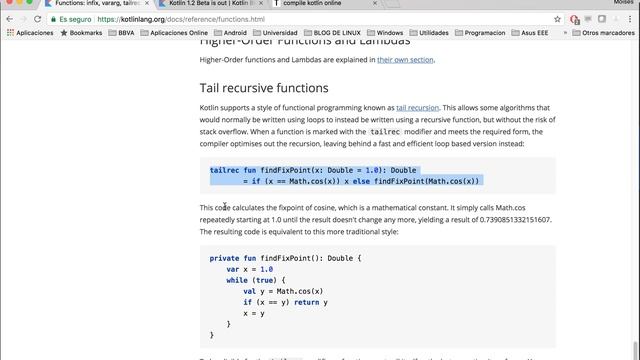Click 'val y = Math.cos(x)' code line

coord(283,291)
